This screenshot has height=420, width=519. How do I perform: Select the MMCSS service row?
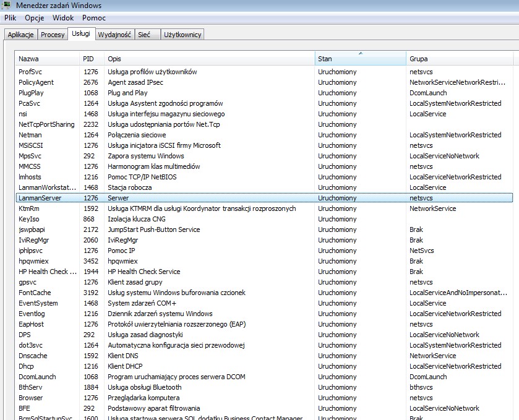coord(264,166)
